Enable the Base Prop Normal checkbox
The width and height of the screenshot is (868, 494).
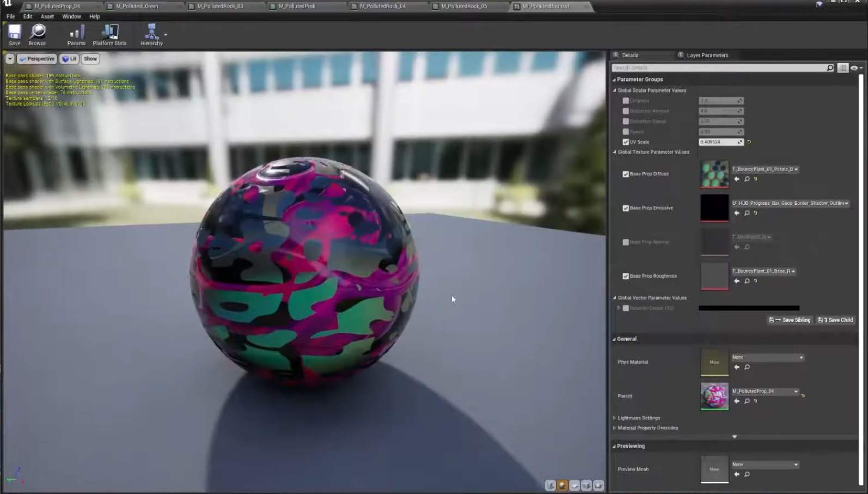(626, 242)
